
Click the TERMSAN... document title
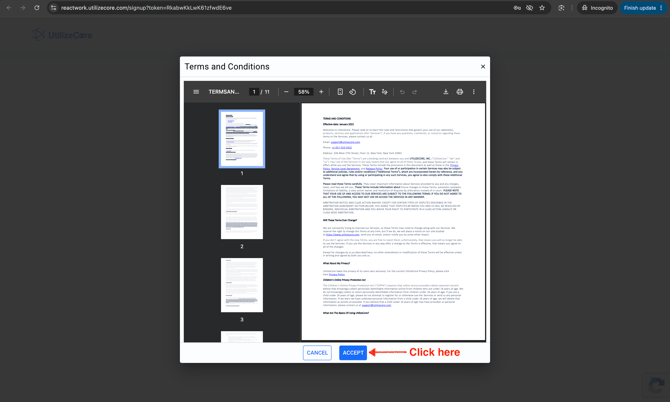pyautogui.click(x=223, y=92)
